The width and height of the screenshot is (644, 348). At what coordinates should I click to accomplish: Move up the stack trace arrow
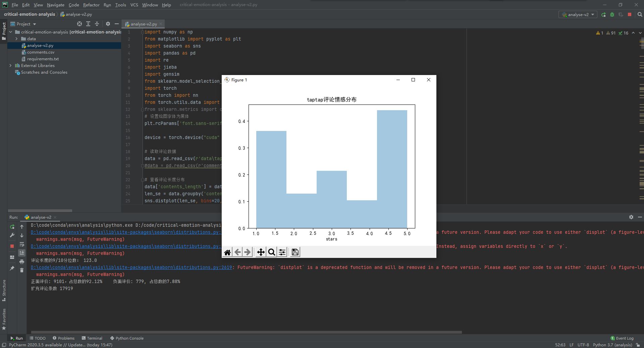tap(22, 227)
